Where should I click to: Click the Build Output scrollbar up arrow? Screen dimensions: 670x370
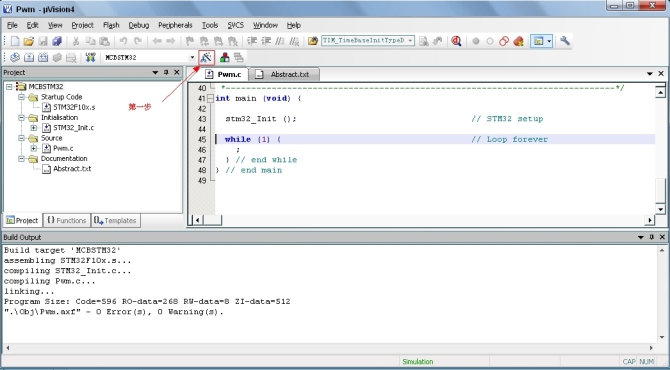(x=662, y=250)
